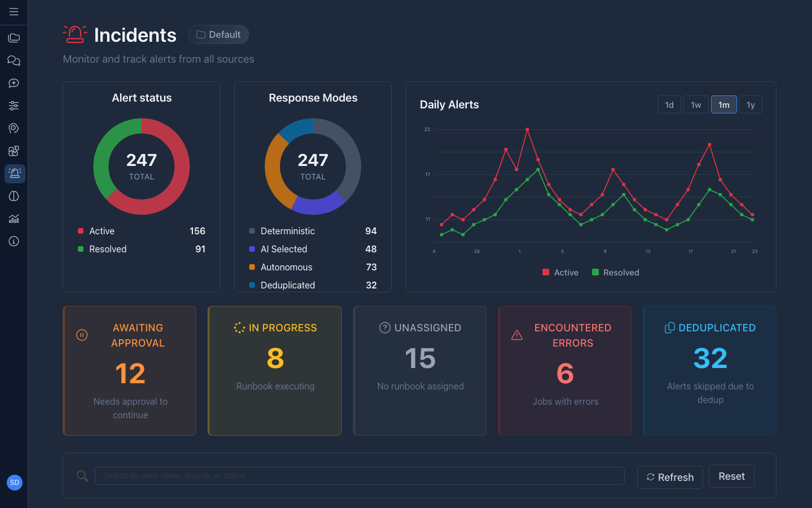The image size is (812, 508).
Task: Select the 1y time range
Action: pos(751,104)
